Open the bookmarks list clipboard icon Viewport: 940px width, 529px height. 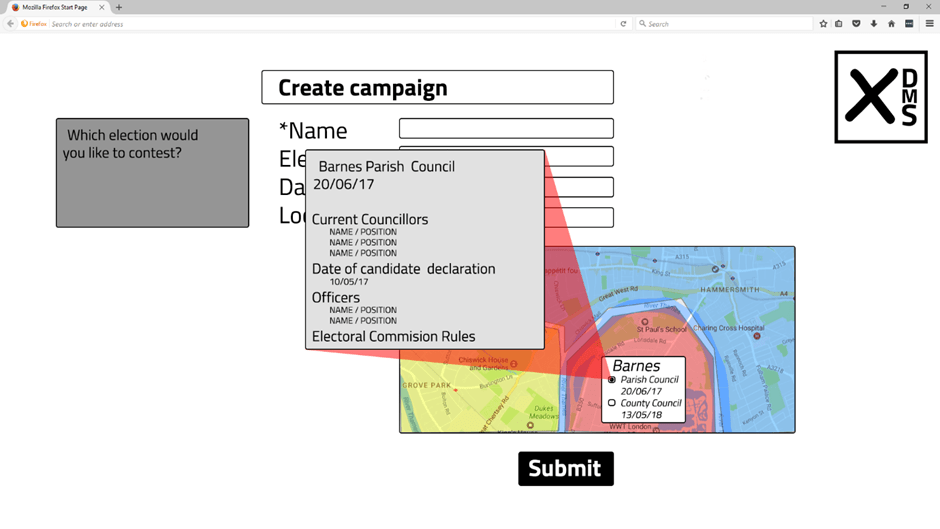pyautogui.click(x=839, y=24)
